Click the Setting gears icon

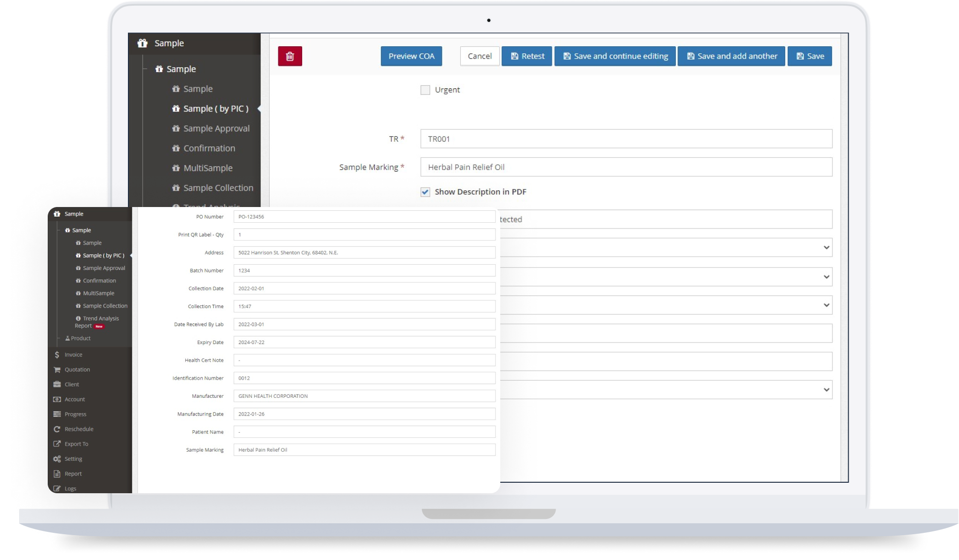point(57,459)
